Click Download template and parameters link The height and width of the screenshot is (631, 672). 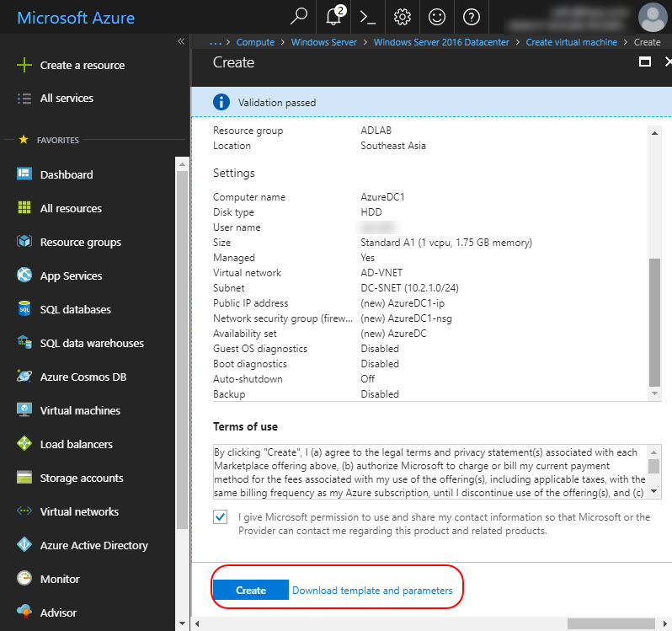(x=372, y=591)
